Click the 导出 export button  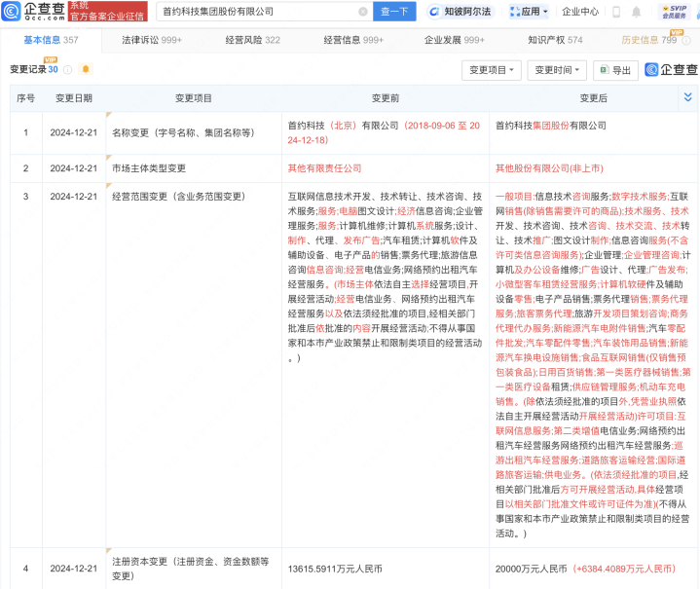(x=615, y=70)
